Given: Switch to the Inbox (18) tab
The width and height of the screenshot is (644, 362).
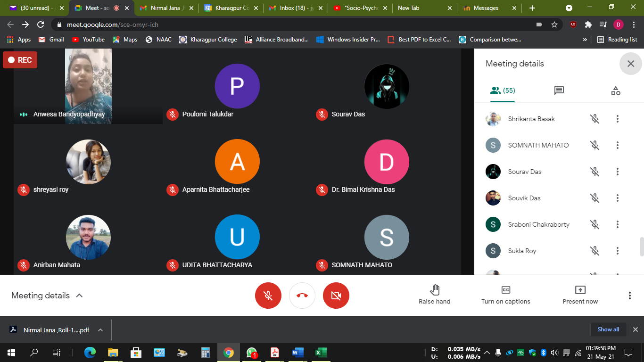Looking at the screenshot, I should point(295,8).
